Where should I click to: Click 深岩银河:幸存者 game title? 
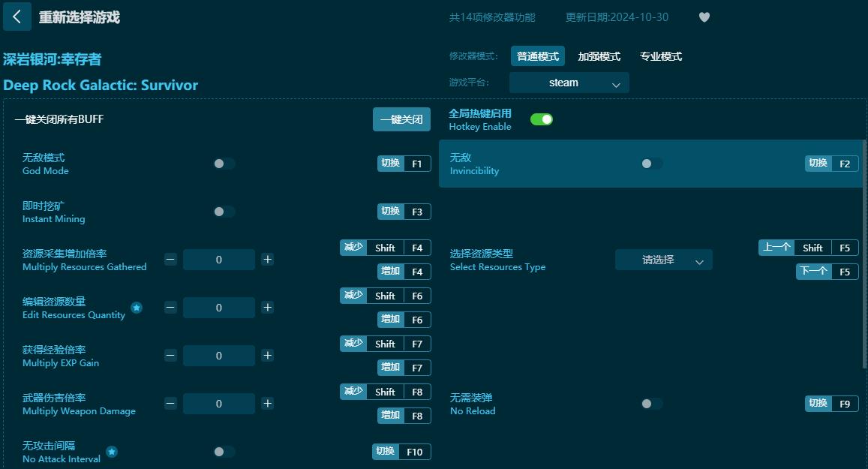coord(52,59)
